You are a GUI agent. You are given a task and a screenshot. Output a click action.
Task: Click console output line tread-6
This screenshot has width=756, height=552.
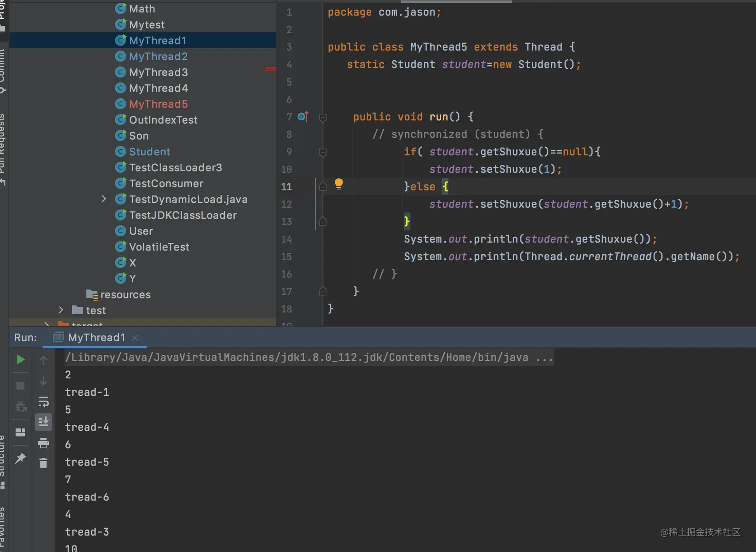(87, 497)
